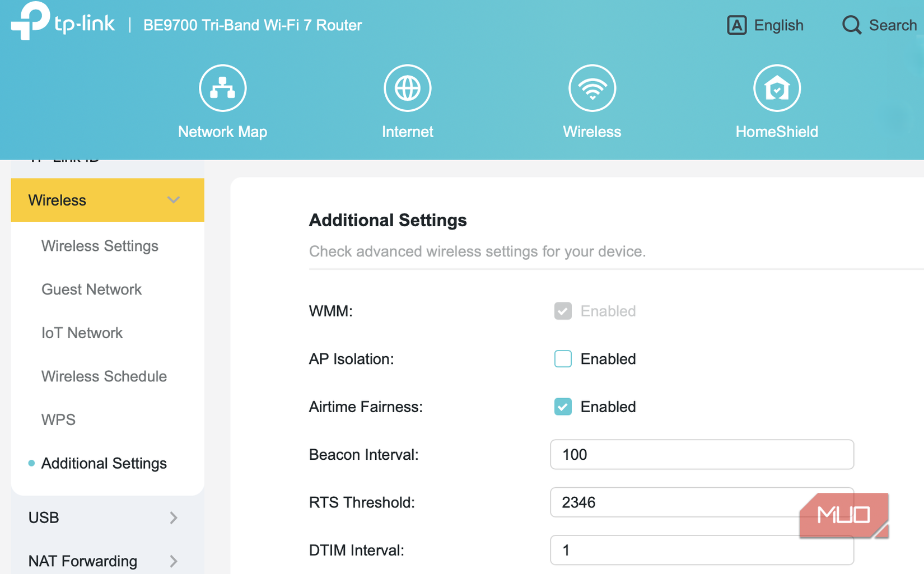Enable the AP Isolation checkbox

click(x=563, y=358)
